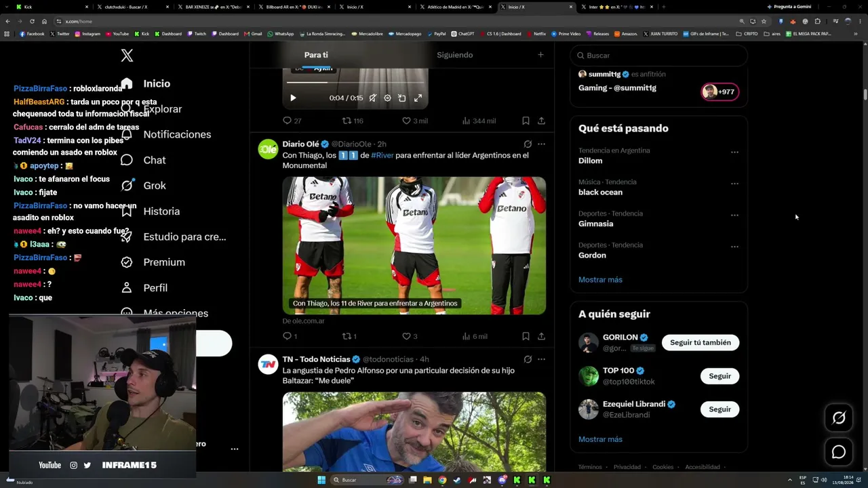This screenshot has height=488, width=868.
Task: Open the floating messages chat button
Action: (839, 452)
